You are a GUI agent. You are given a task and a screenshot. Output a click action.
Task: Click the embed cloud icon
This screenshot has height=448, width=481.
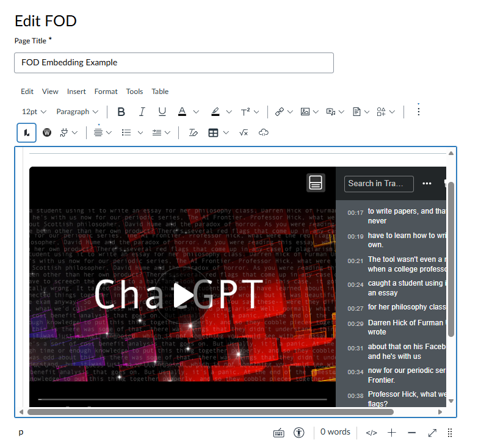point(264,132)
